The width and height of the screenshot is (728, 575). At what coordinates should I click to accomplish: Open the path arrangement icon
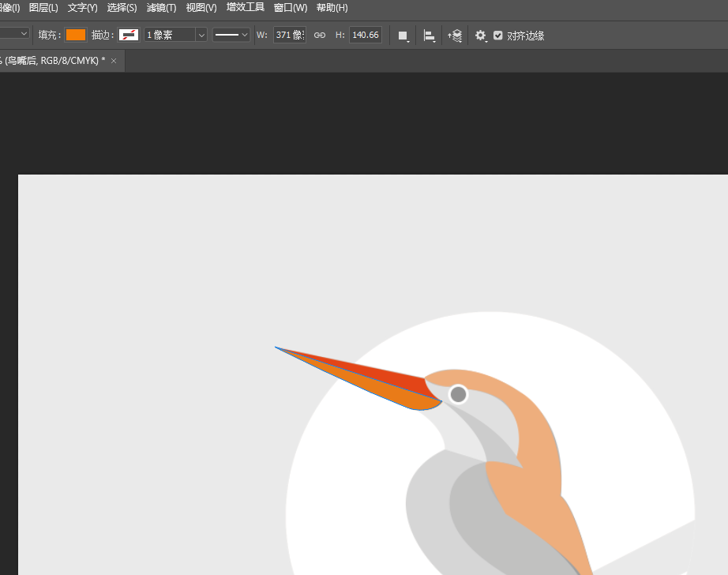tap(455, 36)
